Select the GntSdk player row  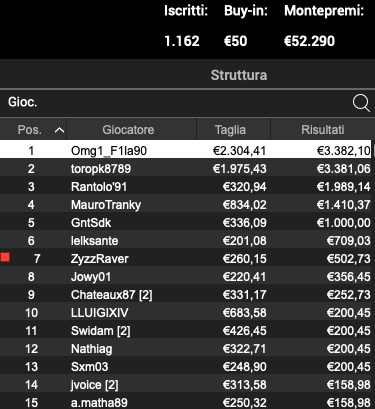tap(187, 222)
